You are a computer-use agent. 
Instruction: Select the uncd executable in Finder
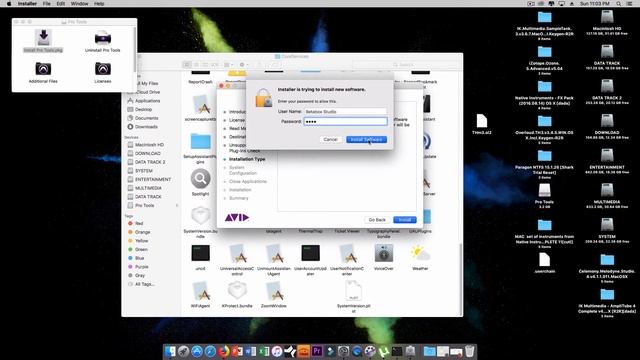tap(200, 253)
